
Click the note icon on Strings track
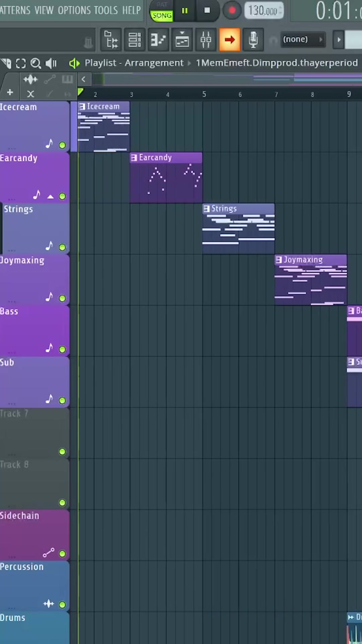[x=49, y=246]
